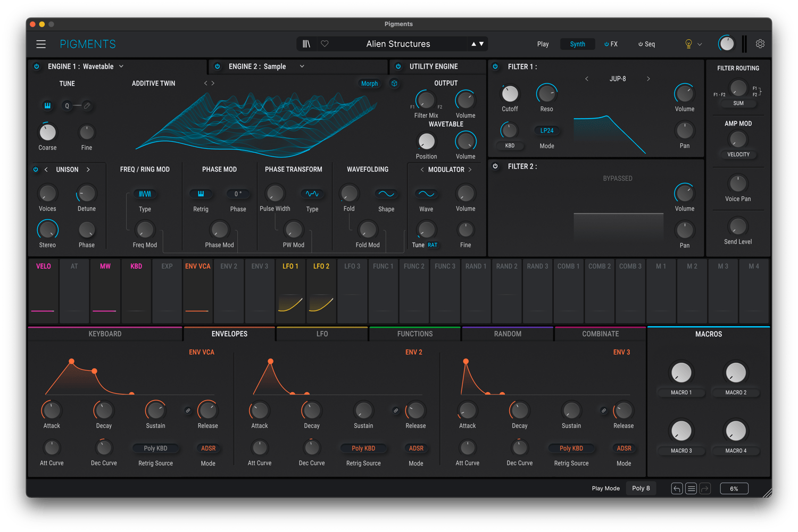The width and height of the screenshot is (798, 532).
Task: Open the hamburger main menu
Action: [x=41, y=44]
